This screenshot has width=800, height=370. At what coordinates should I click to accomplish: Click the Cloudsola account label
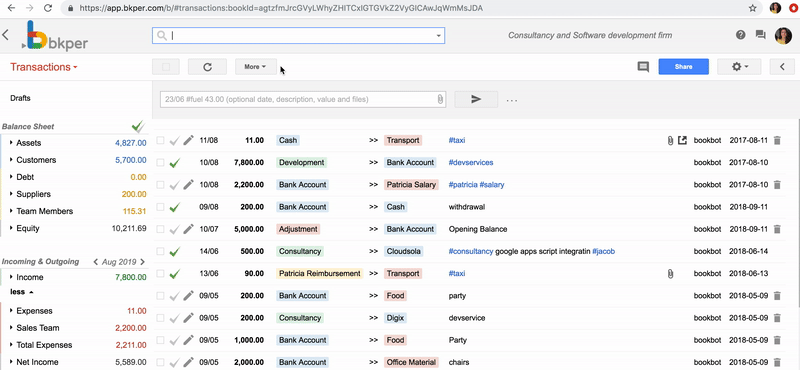[x=404, y=252]
